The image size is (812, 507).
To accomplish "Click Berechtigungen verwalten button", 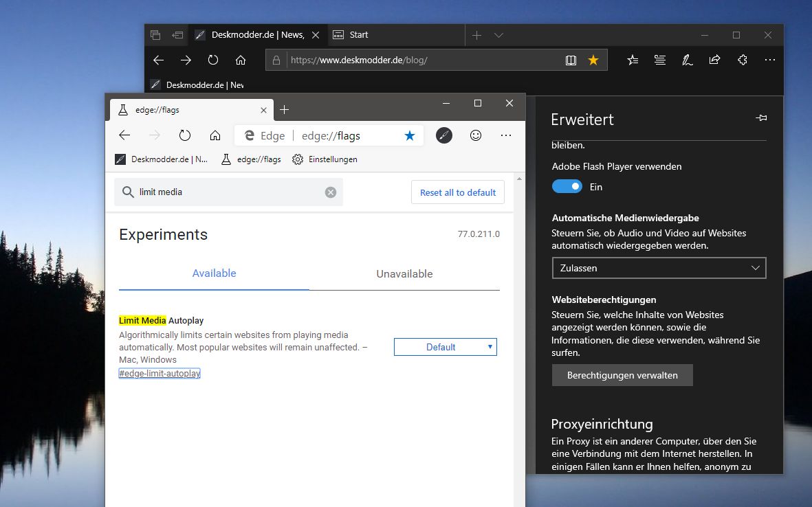I will coord(622,375).
